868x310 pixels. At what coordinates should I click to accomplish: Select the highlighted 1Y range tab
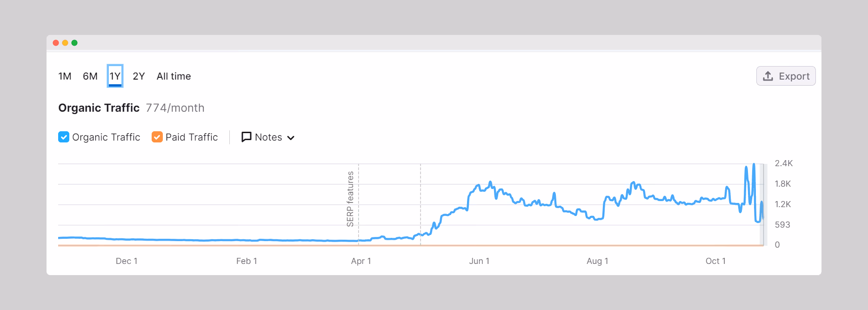(115, 76)
